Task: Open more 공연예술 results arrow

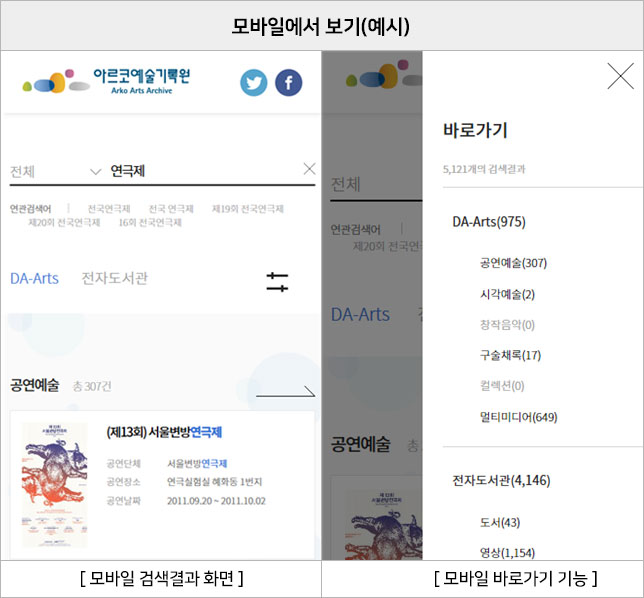Action: pos(285,391)
